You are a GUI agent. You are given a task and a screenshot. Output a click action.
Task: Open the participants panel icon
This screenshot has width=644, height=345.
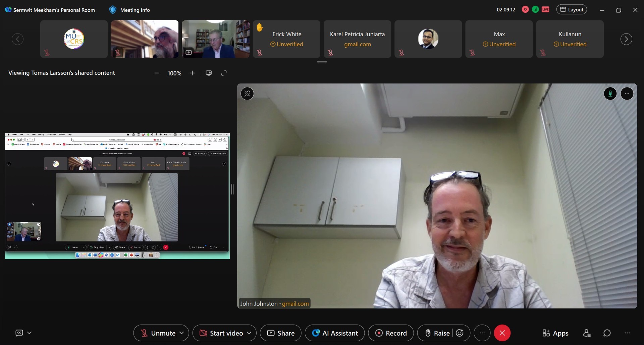click(587, 333)
